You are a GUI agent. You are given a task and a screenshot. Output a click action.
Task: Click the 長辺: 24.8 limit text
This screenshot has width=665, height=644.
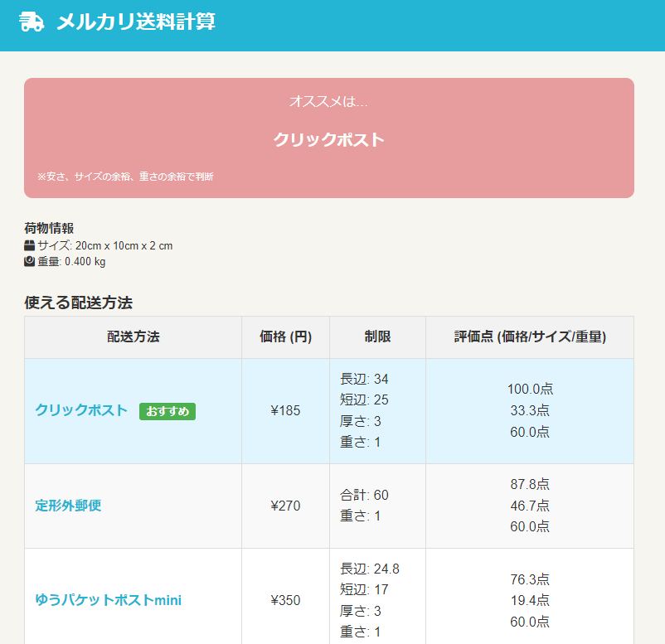pos(370,569)
